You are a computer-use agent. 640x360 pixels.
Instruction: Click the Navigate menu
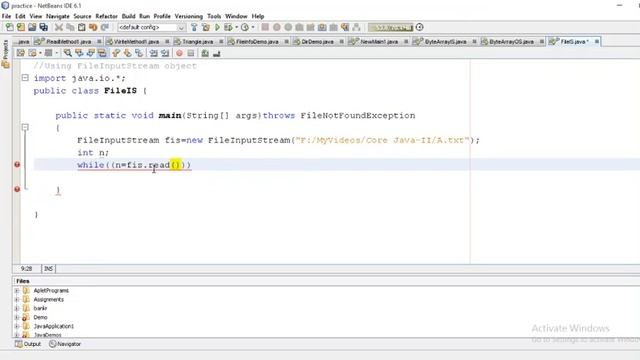(58, 16)
